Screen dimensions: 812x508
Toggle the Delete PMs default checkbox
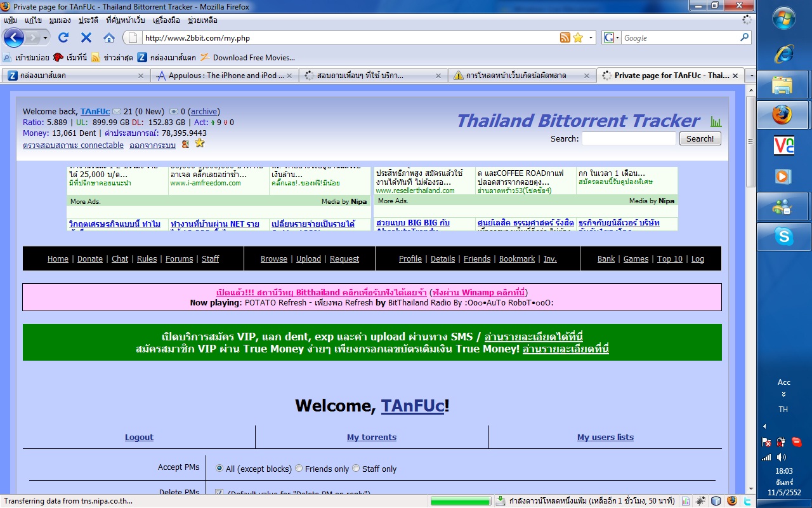(219, 493)
